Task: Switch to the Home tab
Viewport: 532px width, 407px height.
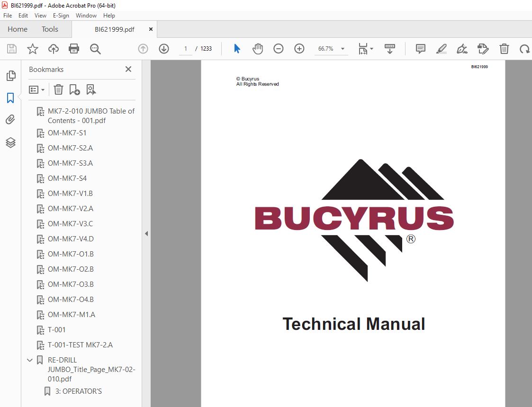Action: 18,29
